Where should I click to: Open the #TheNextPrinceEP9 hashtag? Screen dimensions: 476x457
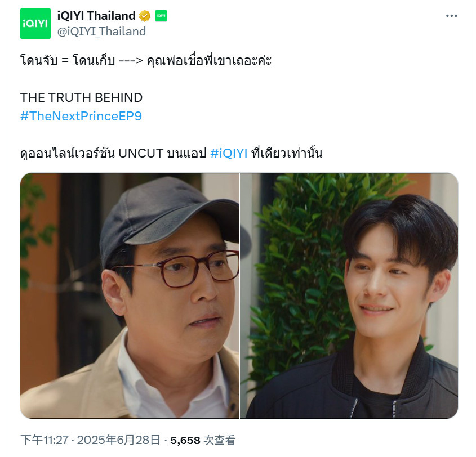pyautogui.click(x=81, y=116)
